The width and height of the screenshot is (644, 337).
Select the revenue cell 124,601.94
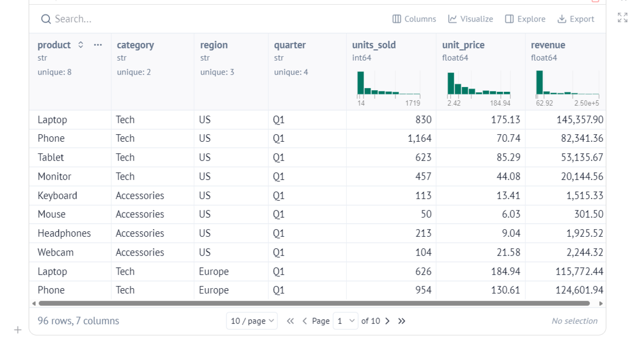pos(566,290)
